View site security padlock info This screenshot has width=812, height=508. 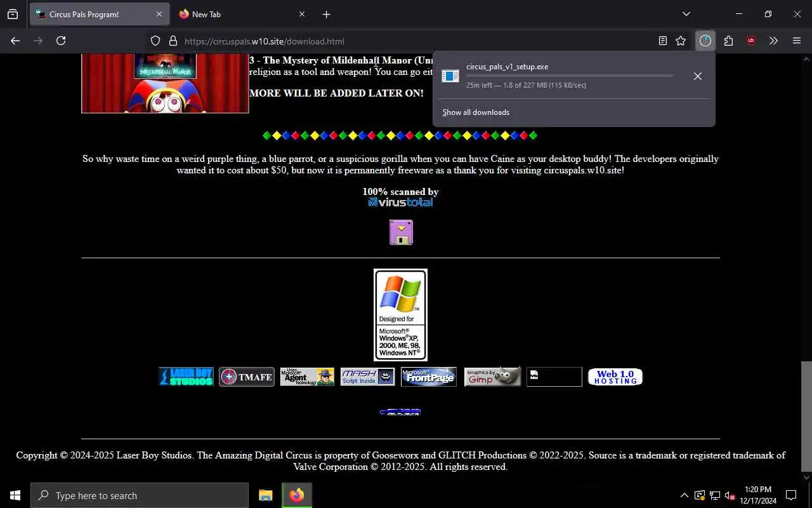173,41
